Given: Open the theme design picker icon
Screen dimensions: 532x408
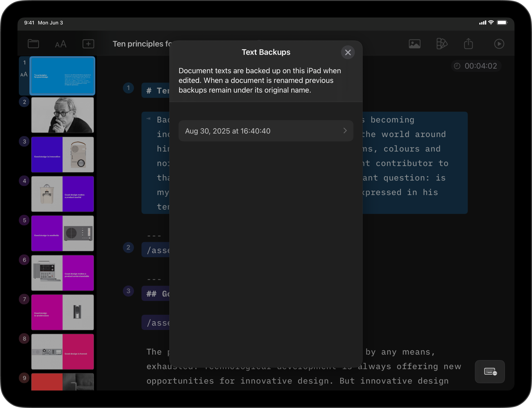Looking at the screenshot, I should 442,44.
